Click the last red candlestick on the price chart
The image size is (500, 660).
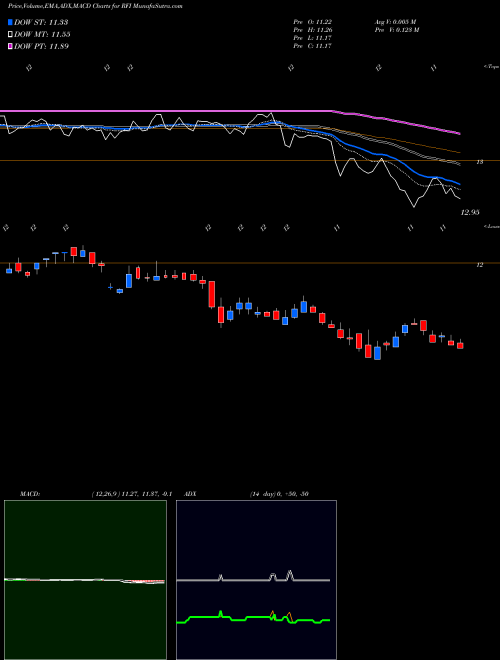click(x=460, y=345)
